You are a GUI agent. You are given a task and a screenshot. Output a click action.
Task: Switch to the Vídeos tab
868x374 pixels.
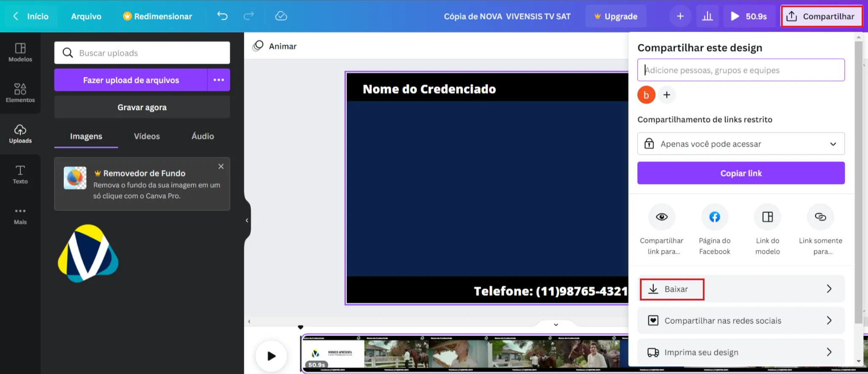tap(147, 136)
